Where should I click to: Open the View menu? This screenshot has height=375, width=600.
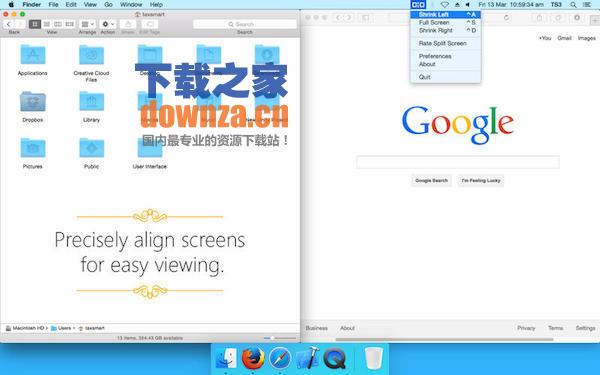pos(90,5)
